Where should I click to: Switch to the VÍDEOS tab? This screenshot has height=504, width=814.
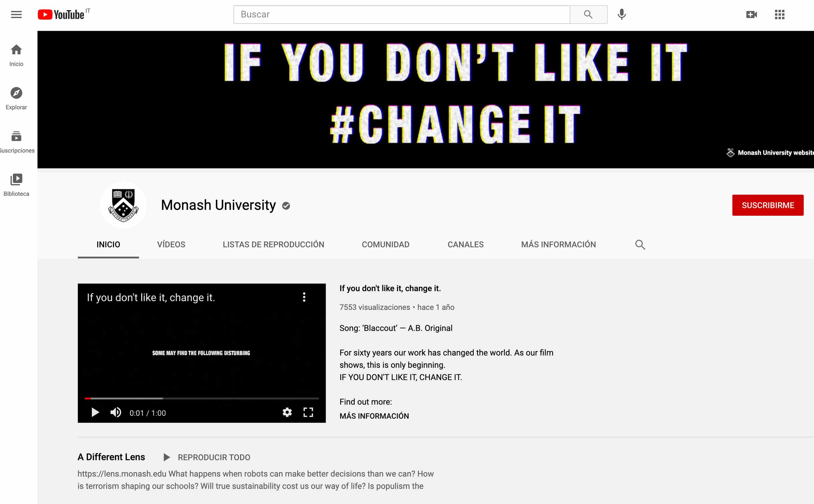[171, 244]
